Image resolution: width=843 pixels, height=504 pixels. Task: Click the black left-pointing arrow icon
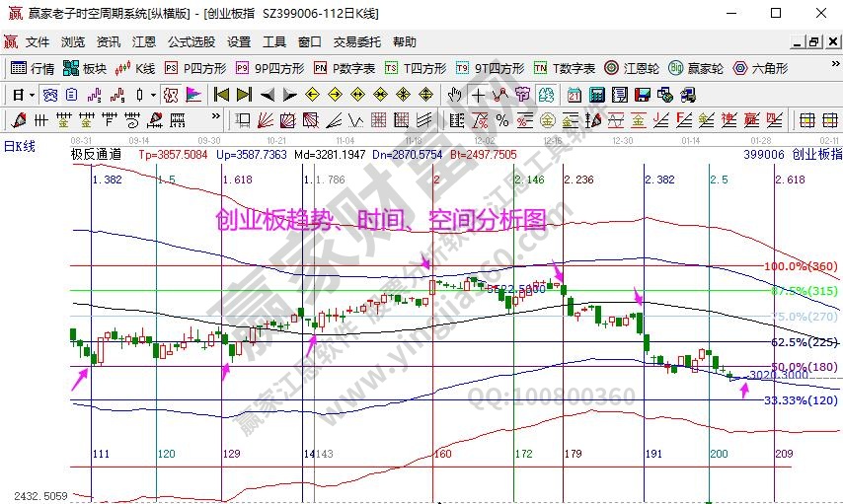pos(268,95)
